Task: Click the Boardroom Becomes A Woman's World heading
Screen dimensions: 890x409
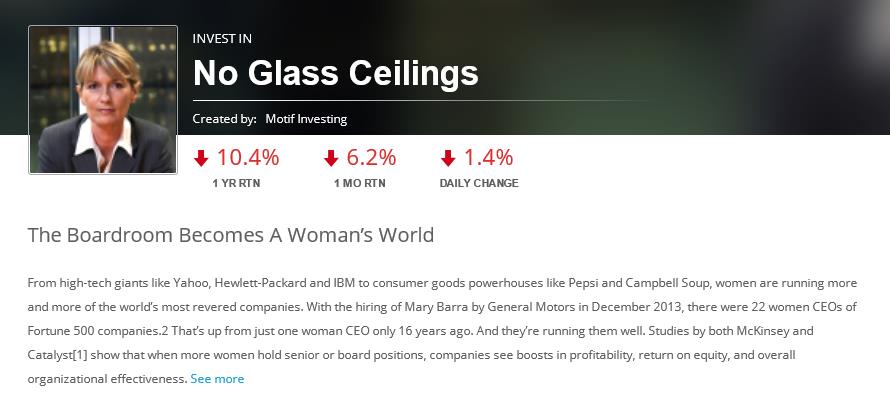Action: point(231,236)
